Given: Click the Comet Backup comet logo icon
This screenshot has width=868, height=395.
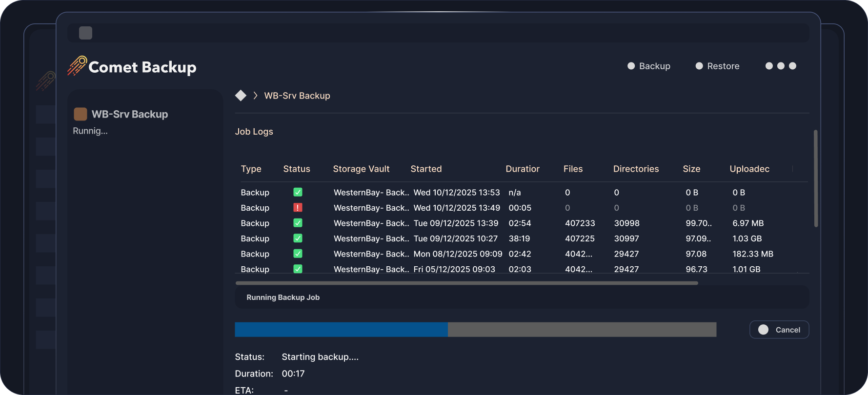Looking at the screenshot, I should click(x=77, y=66).
